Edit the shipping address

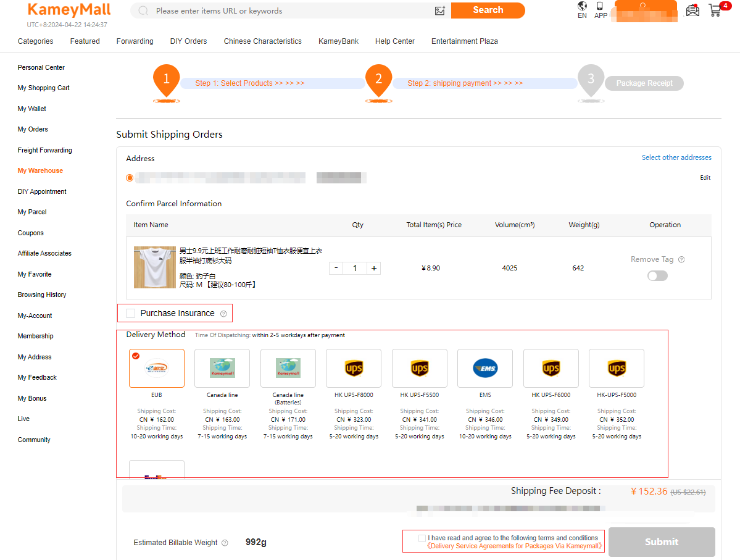click(705, 178)
